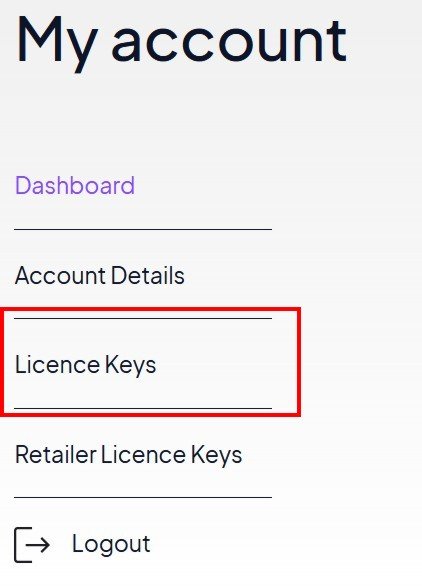Click the Logout arrow icon
The height and width of the screenshot is (586, 422).
click(x=32, y=545)
